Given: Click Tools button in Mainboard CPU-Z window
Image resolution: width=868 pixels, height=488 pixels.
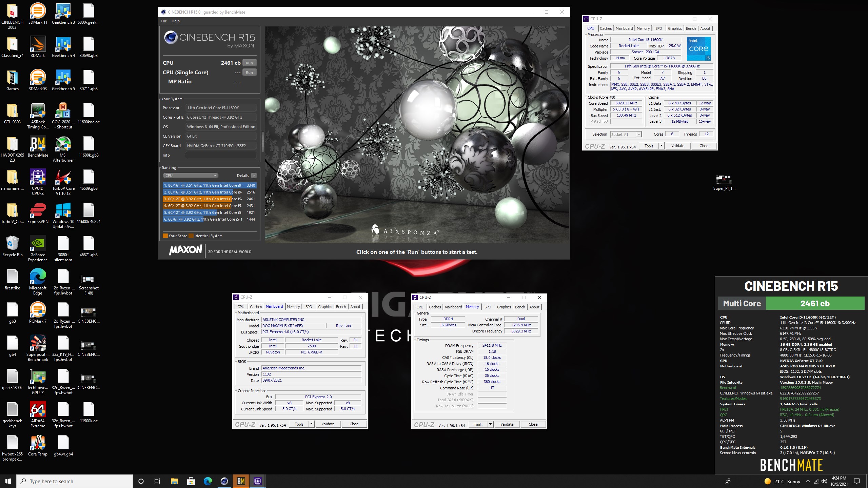Looking at the screenshot, I should pos(299,424).
